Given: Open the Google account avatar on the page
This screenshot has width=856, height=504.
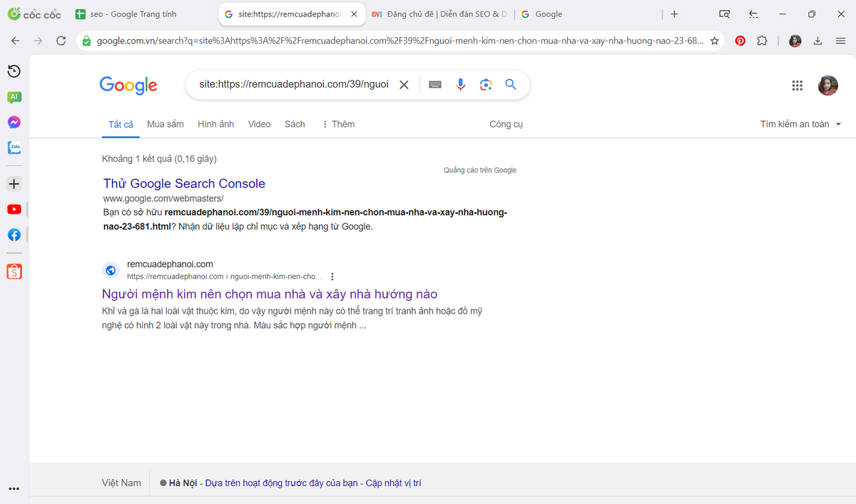Looking at the screenshot, I should [827, 86].
